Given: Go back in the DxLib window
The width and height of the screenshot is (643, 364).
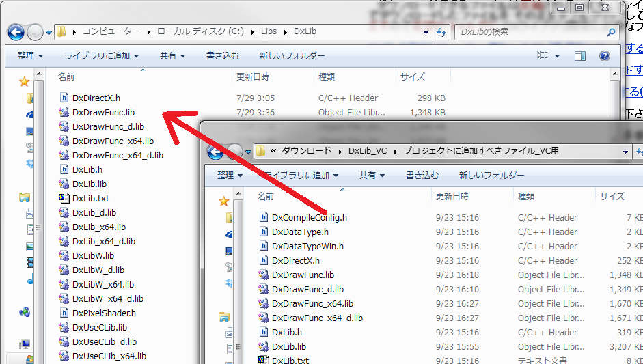Looking at the screenshot, I should click(16, 32).
